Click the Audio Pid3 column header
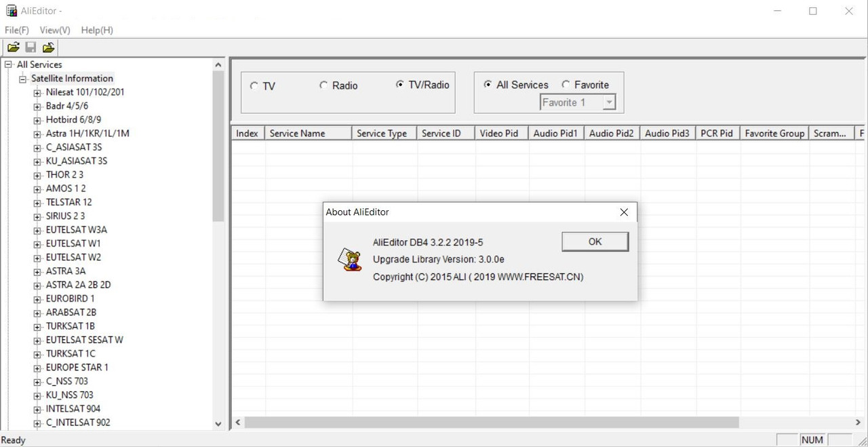The height and width of the screenshot is (447, 868). tap(667, 134)
